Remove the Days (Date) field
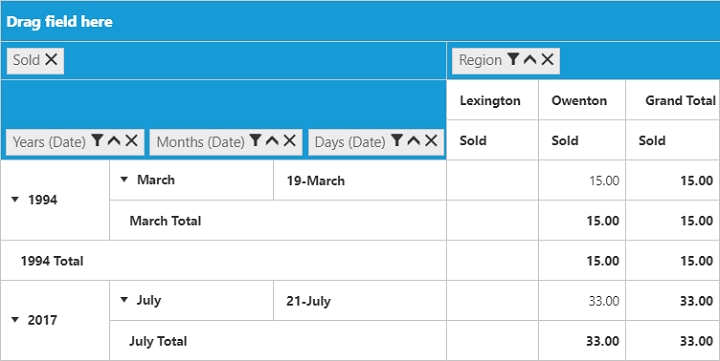Image resolution: width=720 pixels, height=361 pixels. point(431,141)
